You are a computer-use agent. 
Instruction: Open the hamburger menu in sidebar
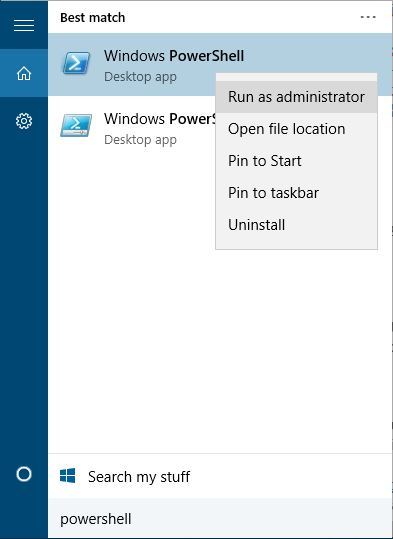click(24, 25)
